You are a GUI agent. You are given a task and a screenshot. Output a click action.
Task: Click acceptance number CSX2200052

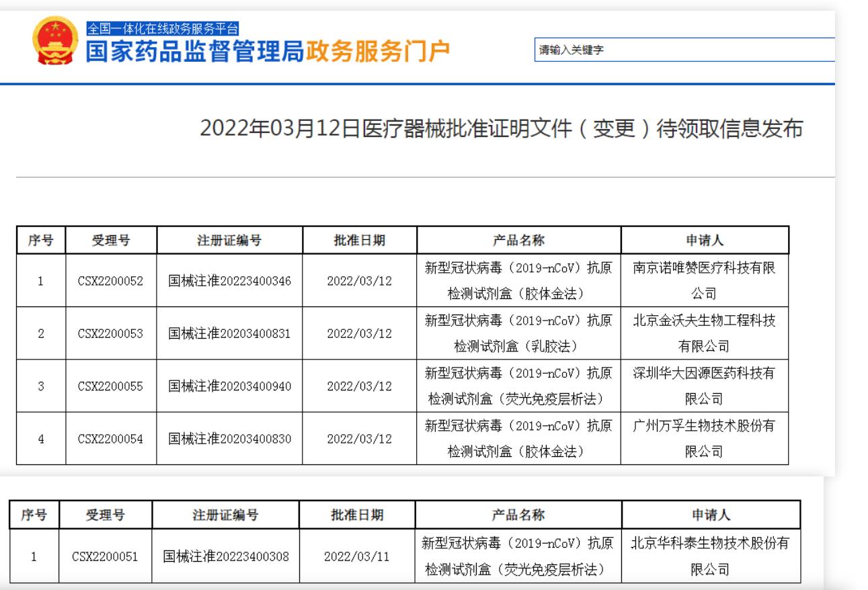(x=110, y=282)
